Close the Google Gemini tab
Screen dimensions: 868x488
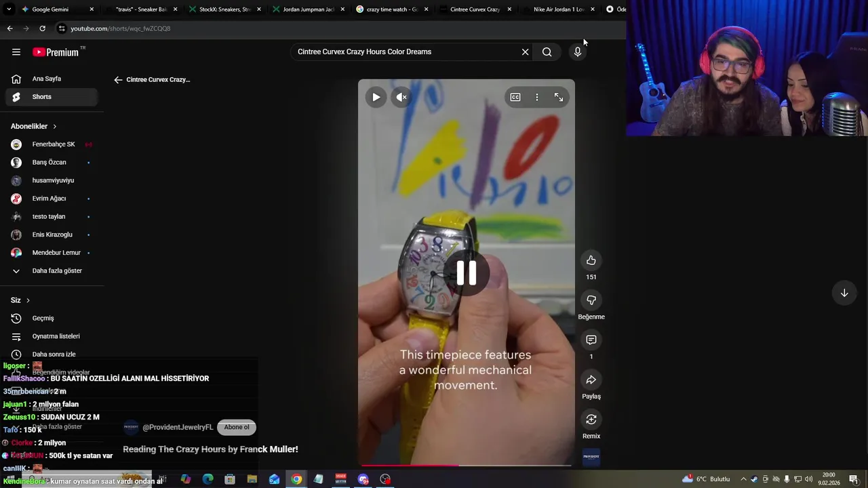coord(92,9)
